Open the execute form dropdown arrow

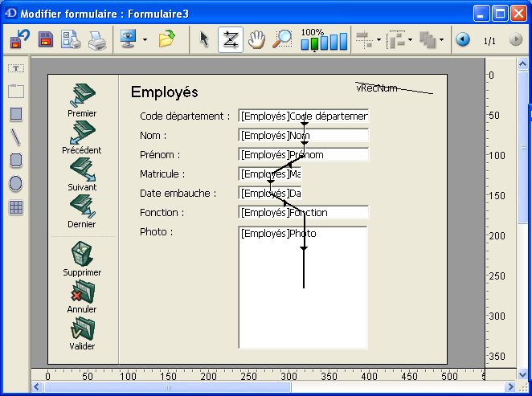pyautogui.click(x=145, y=39)
